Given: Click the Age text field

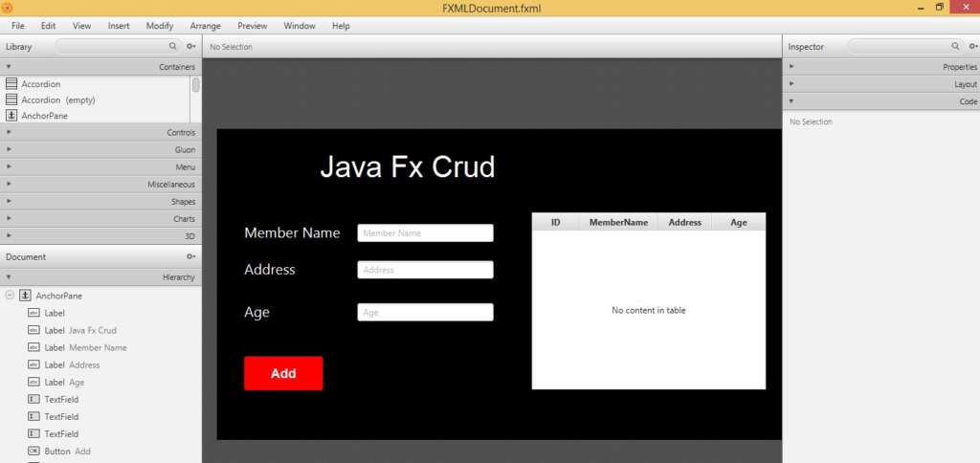Looking at the screenshot, I should point(425,313).
